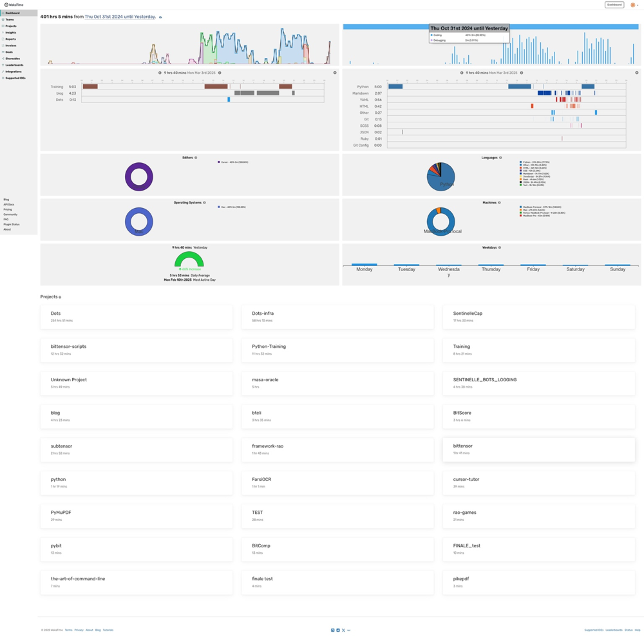Open Plugin Status link in sidebar
644x644 pixels.
pos(12,224)
